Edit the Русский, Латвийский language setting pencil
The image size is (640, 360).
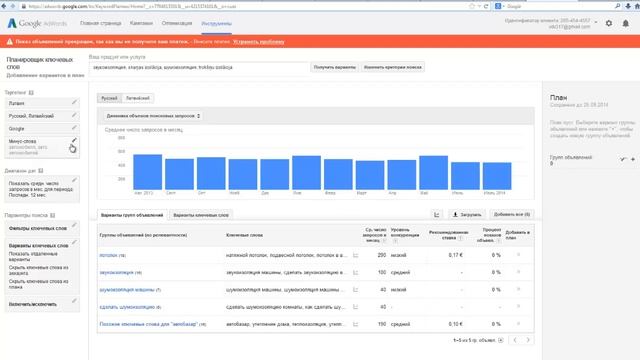coord(74,115)
